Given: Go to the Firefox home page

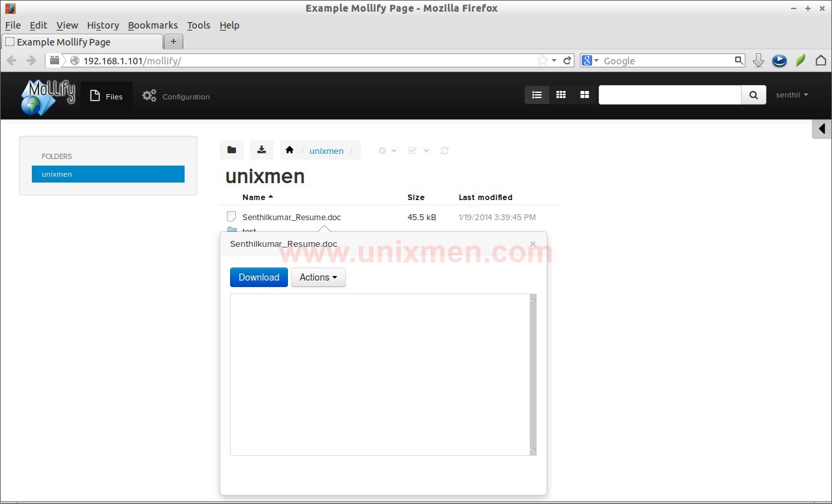Looking at the screenshot, I should 821,60.
